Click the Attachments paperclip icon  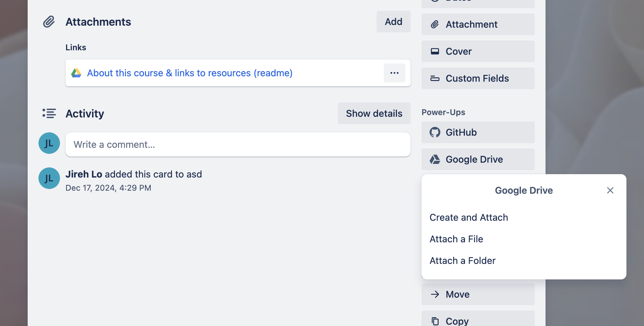[49, 22]
